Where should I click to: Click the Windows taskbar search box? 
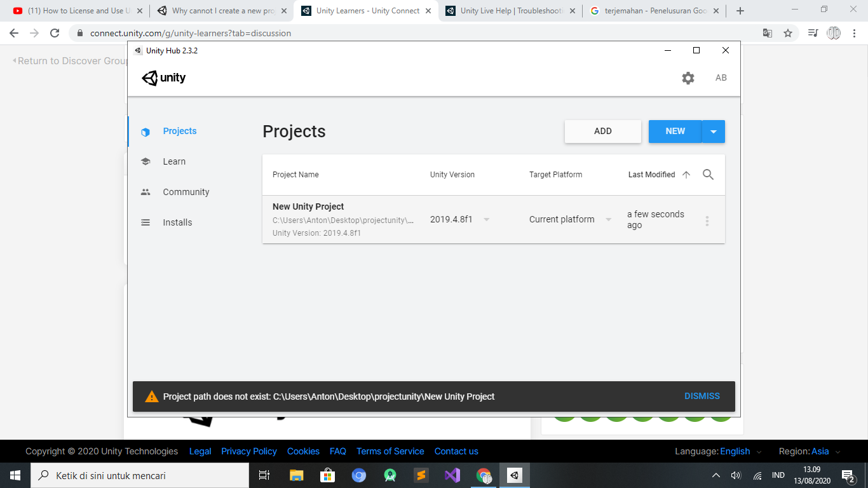click(140, 475)
